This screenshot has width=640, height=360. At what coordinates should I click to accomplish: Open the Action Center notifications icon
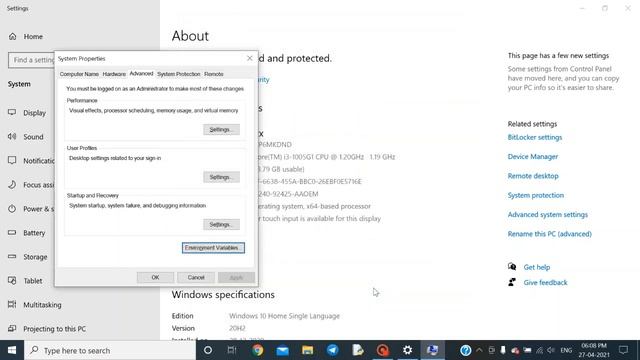click(623, 350)
